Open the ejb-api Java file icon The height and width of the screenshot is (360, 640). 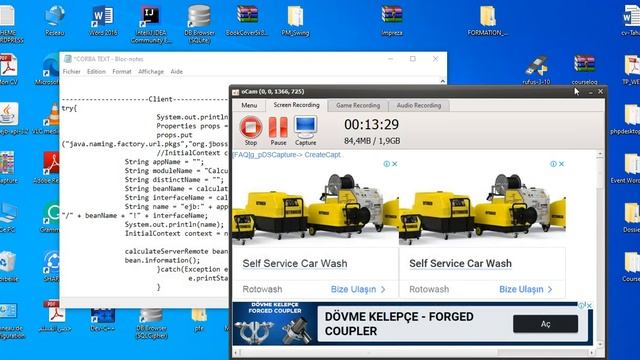(x=10, y=118)
